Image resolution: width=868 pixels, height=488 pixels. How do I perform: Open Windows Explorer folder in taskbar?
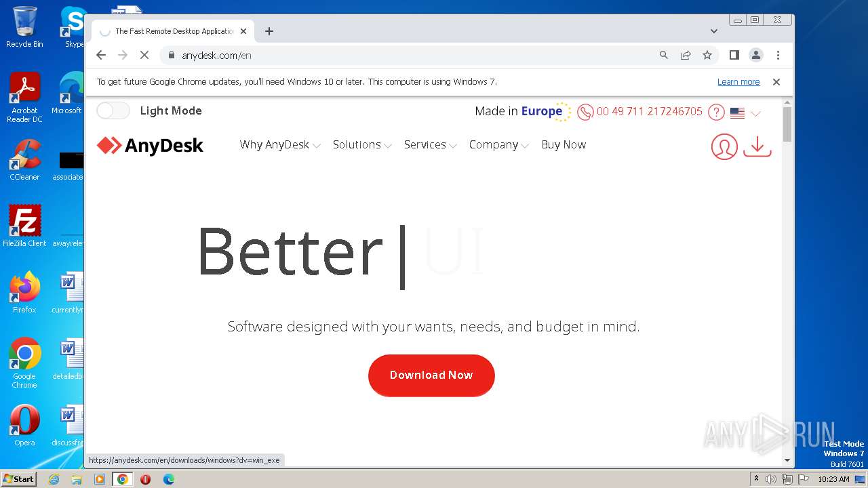(77, 479)
